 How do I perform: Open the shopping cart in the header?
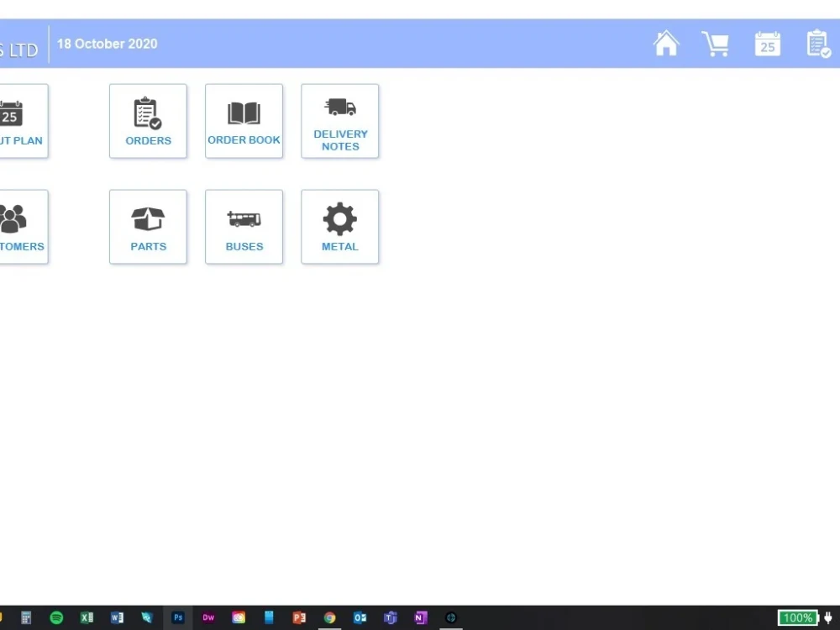point(716,43)
